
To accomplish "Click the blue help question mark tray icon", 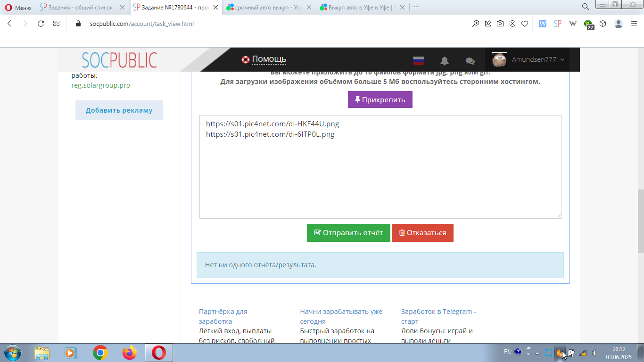I will tap(518, 352).
